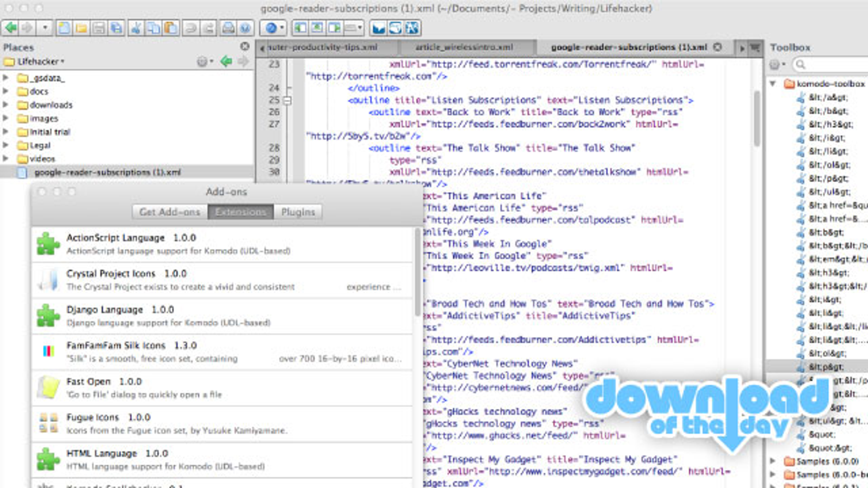Screen dimensions: 868x488
Task: Paste from the clipboard icon
Action: click(171, 28)
